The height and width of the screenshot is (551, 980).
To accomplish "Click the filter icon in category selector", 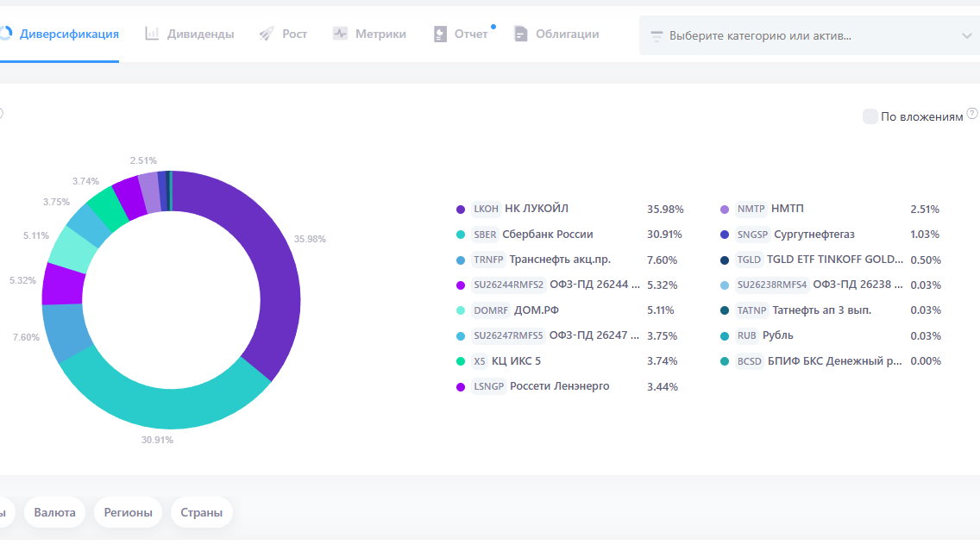I will (x=656, y=36).
